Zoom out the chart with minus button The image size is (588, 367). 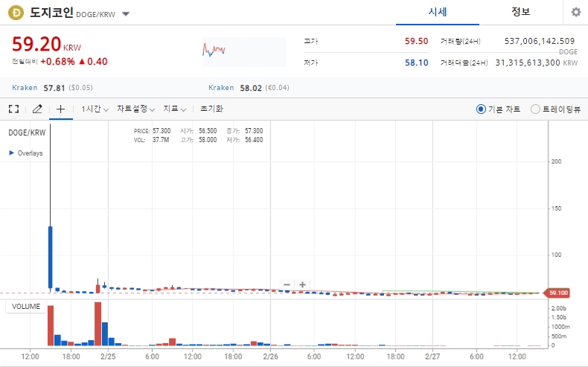287,284
